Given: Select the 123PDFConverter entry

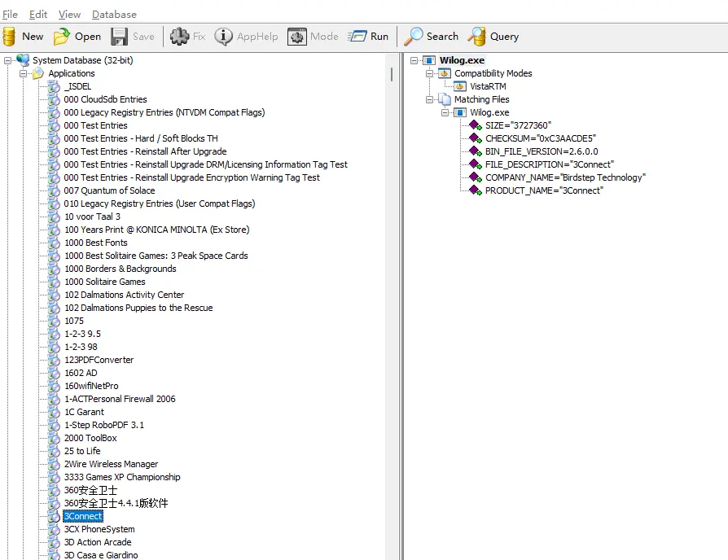Looking at the screenshot, I should tap(99, 360).
